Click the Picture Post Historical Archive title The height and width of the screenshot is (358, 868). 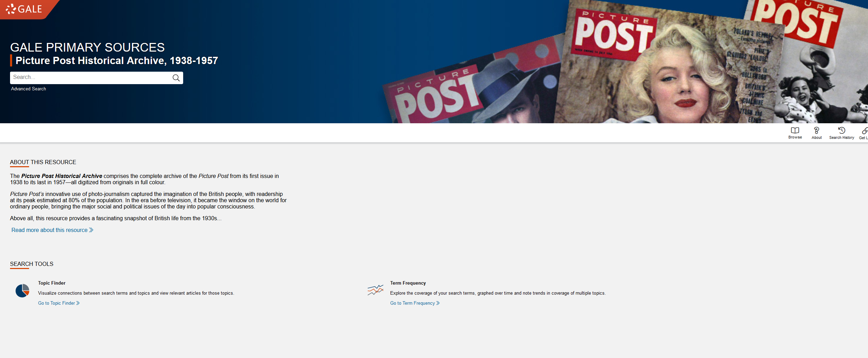point(117,61)
